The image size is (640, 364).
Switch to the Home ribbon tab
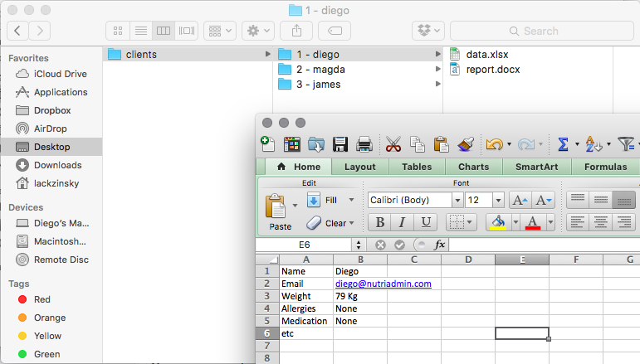point(299,167)
